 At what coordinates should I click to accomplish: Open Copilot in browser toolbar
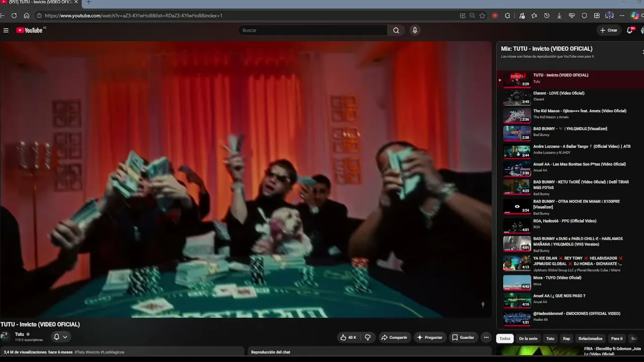click(635, 16)
